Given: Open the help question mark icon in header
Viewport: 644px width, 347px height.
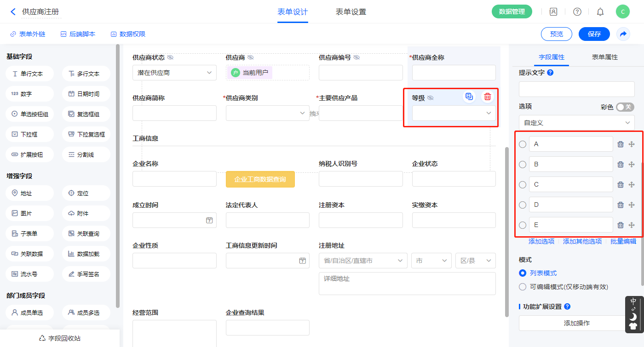Looking at the screenshot, I should click(x=577, y=12).
